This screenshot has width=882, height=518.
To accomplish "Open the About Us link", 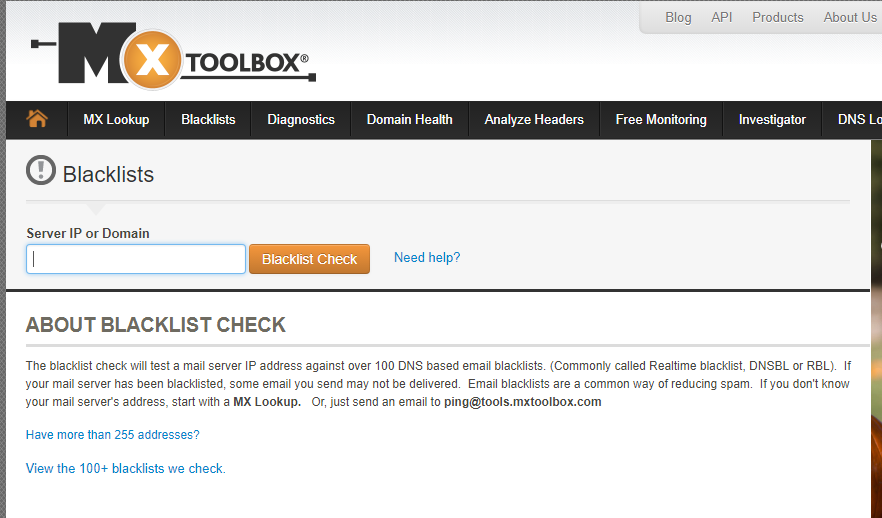I will point(850,17).
